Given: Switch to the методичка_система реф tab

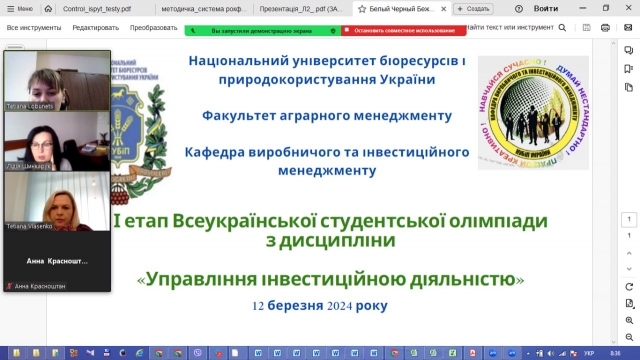Looking at the screenshot, I should click(x=204, y=9).
